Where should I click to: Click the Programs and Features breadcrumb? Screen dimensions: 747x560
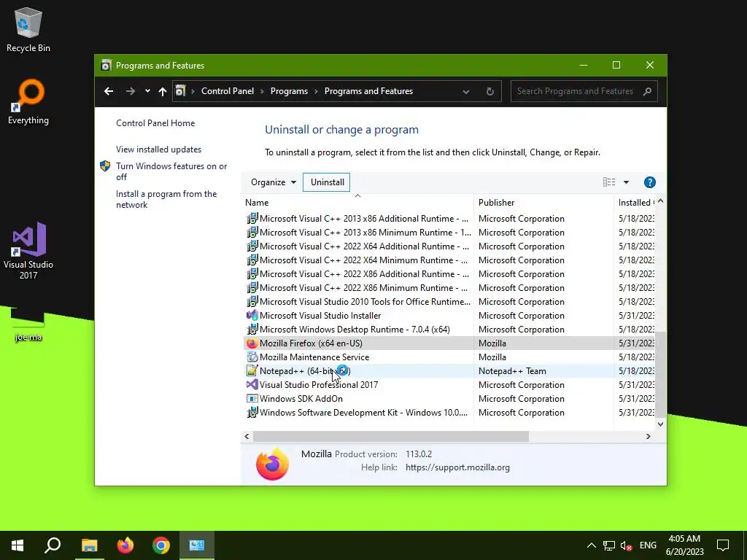[368, 91]
